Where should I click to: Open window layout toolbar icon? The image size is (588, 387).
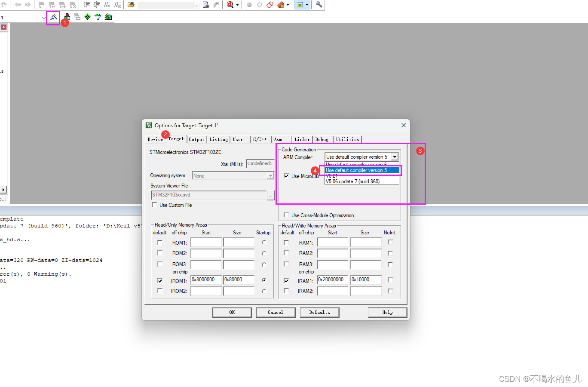[300, 5]
